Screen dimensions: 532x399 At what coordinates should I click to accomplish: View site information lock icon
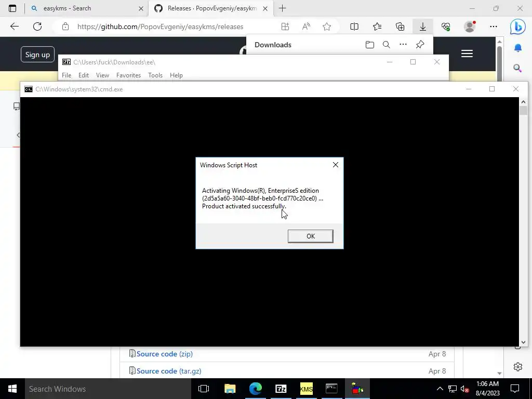click(65, 26)
